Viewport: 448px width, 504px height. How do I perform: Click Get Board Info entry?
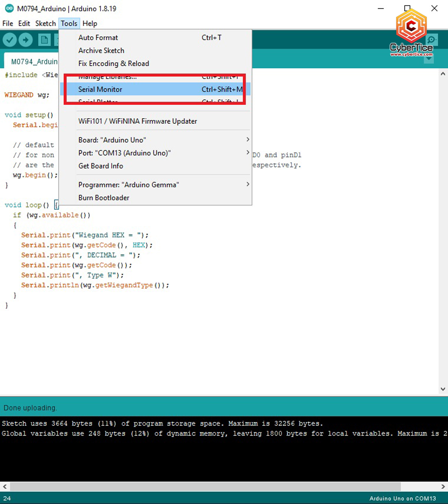pos(155,166)
